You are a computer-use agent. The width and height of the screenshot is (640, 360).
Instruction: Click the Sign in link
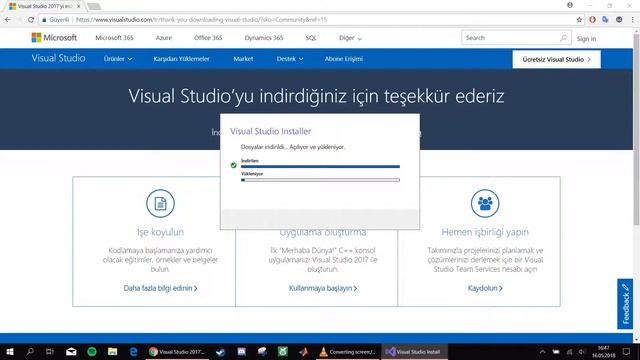point(586,39)
